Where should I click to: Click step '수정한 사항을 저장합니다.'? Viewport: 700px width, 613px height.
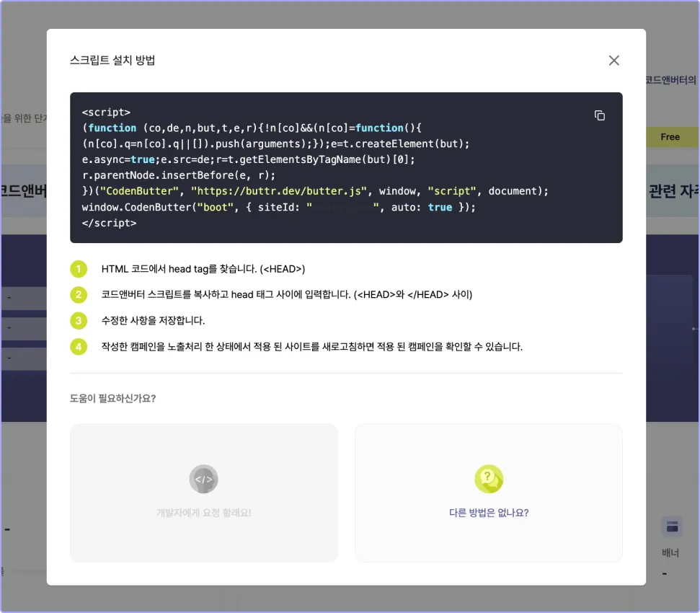pyautogui.click(x=153, y=321)
